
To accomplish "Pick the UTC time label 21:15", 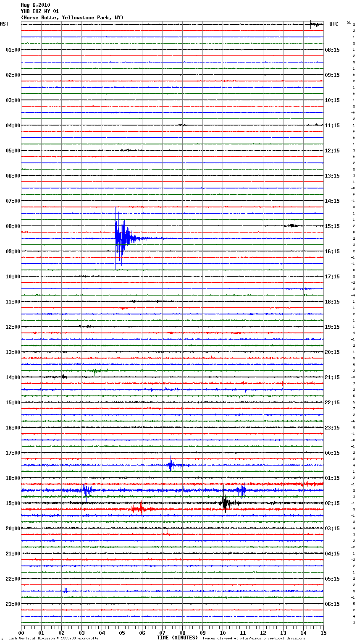I will coord(332,377).
